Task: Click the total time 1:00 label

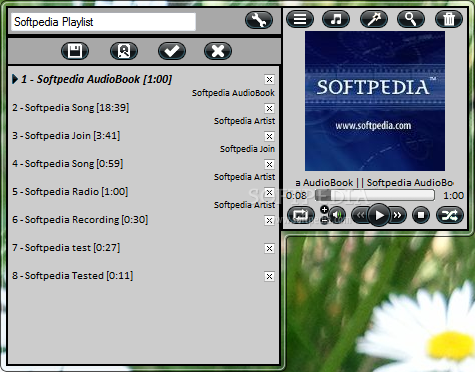Action: [x=453, y=195]
